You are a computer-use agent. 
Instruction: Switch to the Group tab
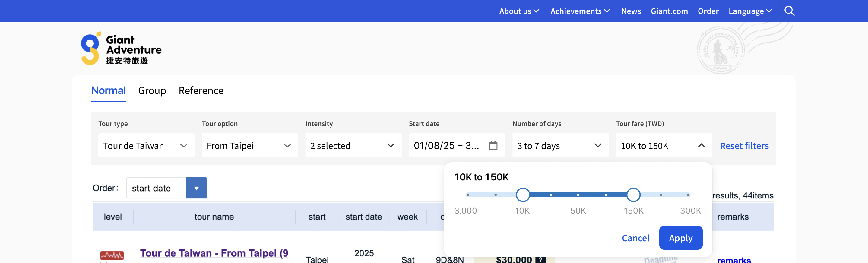click(152, 91)
